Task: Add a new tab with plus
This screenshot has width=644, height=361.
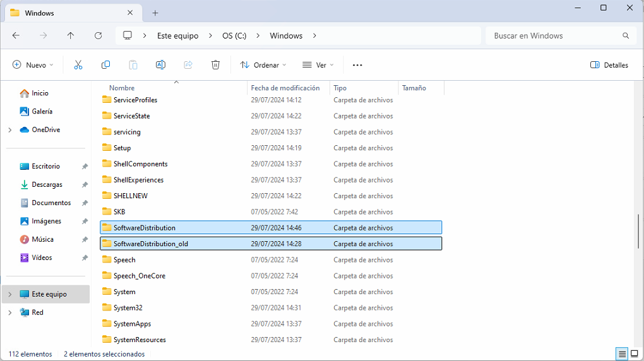Action: [155, 13]
